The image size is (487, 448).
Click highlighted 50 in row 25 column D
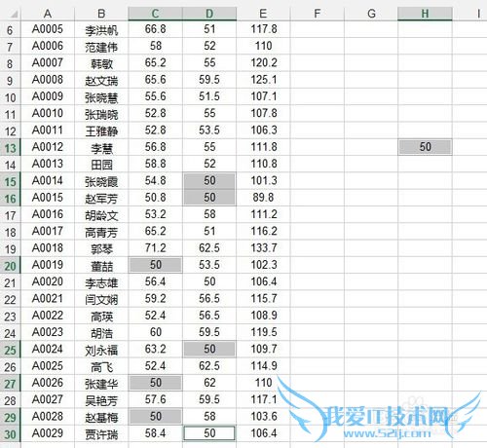coord(209,349)
